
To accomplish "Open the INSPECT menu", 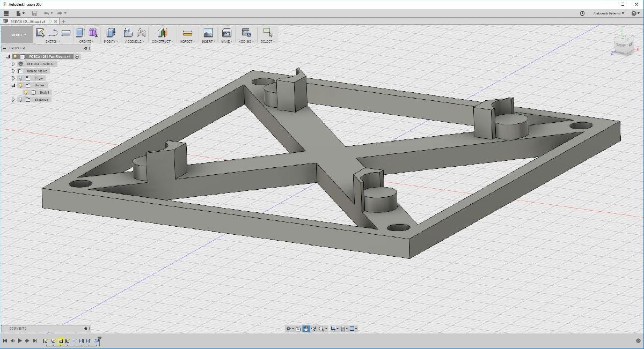I will tap(187, 41).
